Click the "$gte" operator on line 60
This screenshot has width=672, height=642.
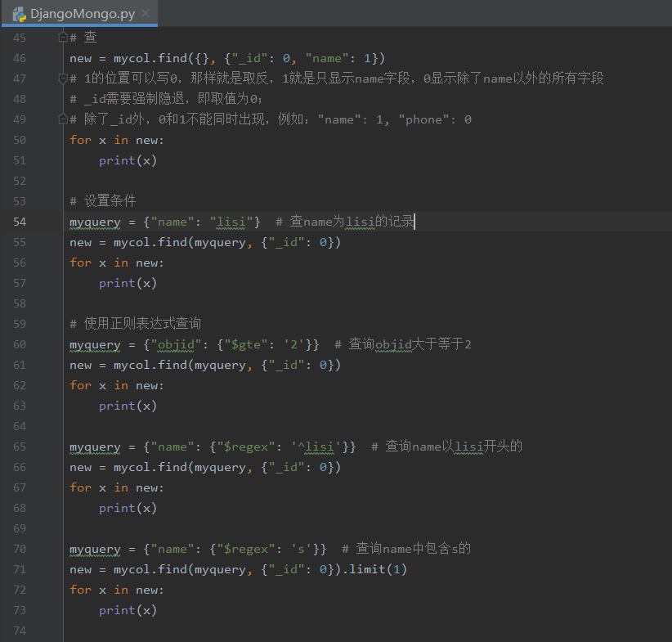point(248,344)
